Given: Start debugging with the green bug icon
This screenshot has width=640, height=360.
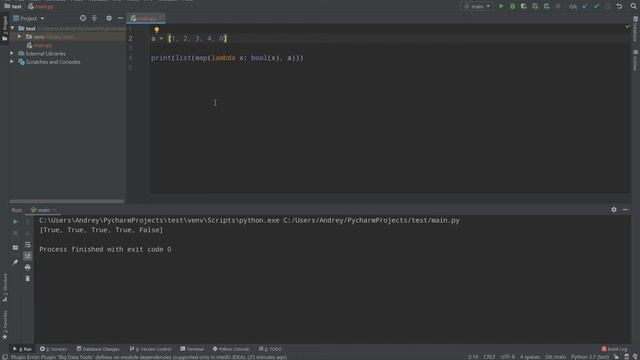Looking at the screenshot, I should pos(512,6).
